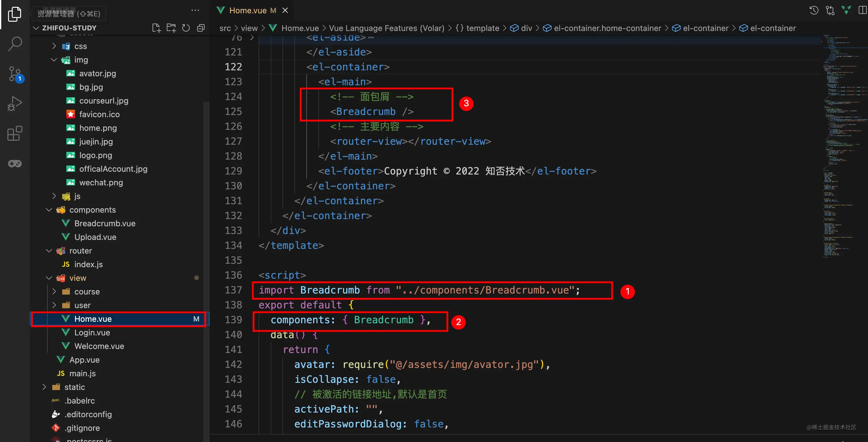
Task: Collapse all folders in explorer
Action: coord(201,28)
